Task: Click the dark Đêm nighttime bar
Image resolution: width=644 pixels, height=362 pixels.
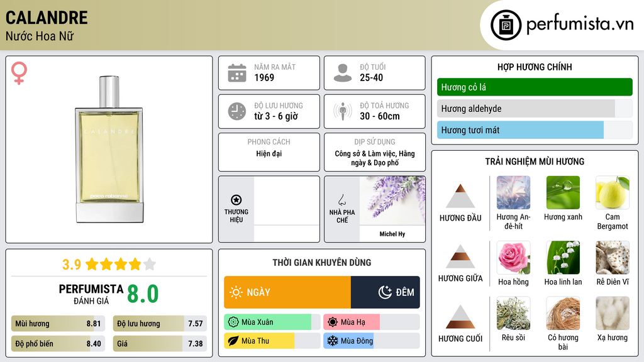Action: (x=386, y=292)
